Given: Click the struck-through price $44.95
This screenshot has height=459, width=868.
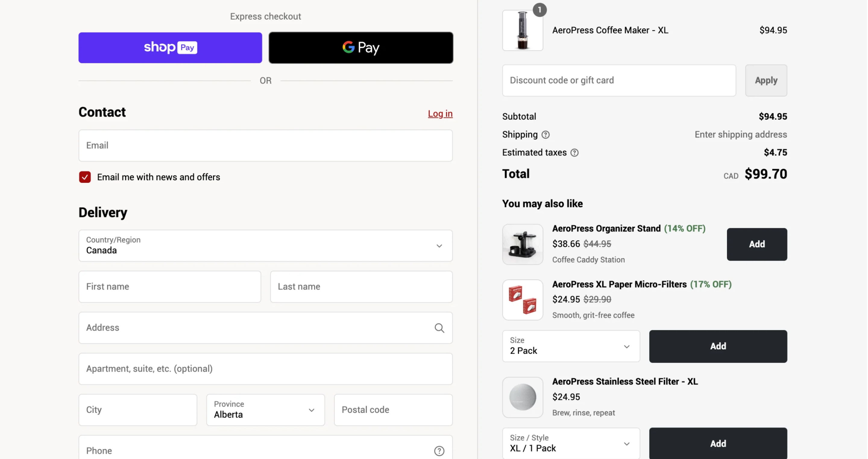Looking at the screenshot, I should coord(597,244).
